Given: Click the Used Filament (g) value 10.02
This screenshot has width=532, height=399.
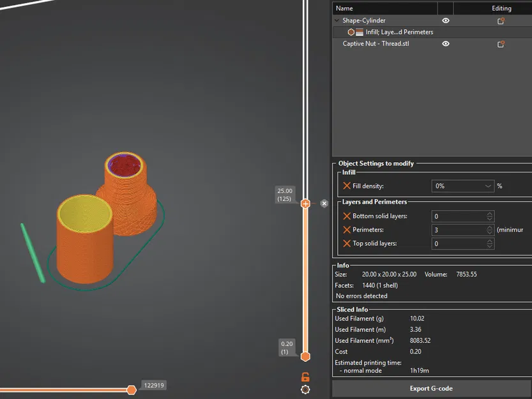Looking at the screenshot, I should pos(417,319).
